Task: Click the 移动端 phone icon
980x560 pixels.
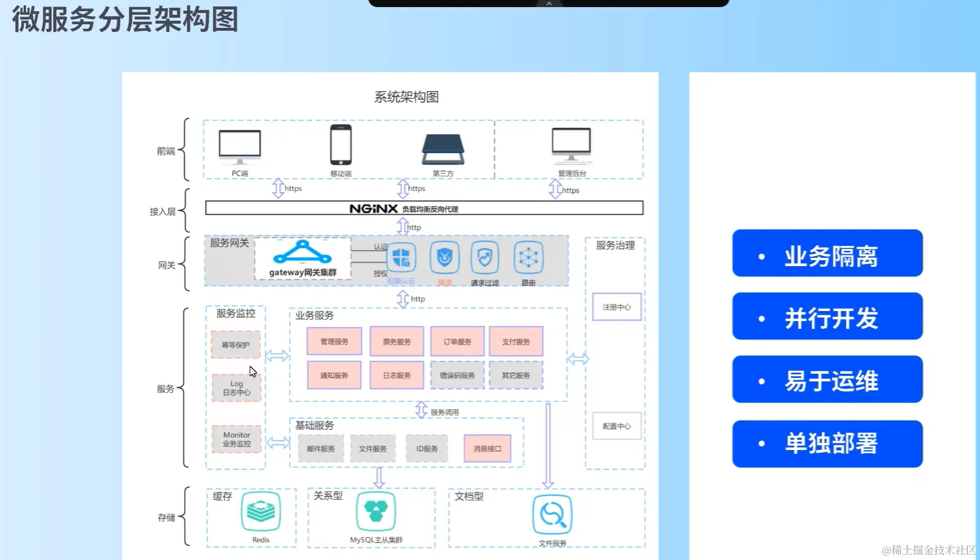Action: pyautogui.click(x=341, y=145)
